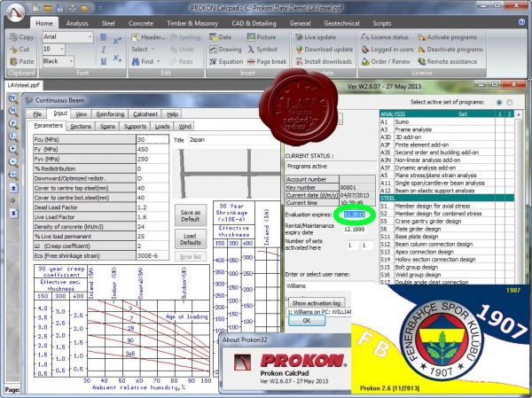Open License status

pos(385,37)
